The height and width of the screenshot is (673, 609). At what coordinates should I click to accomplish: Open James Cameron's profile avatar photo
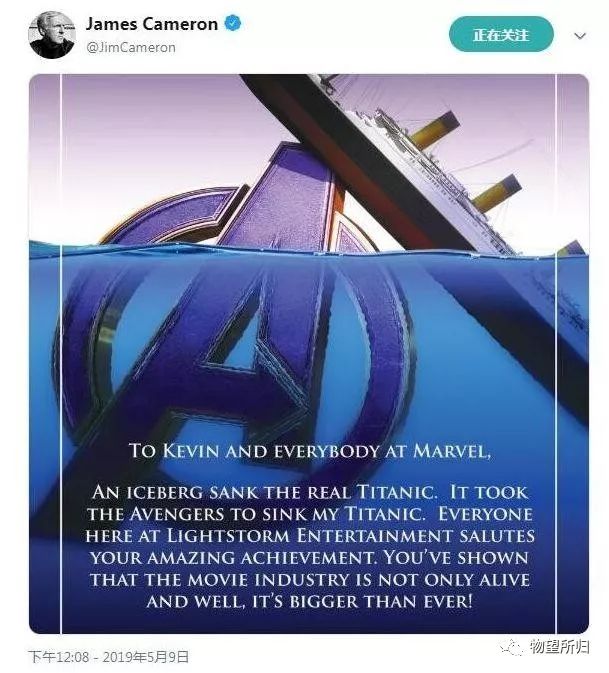(x=52, y=35)
